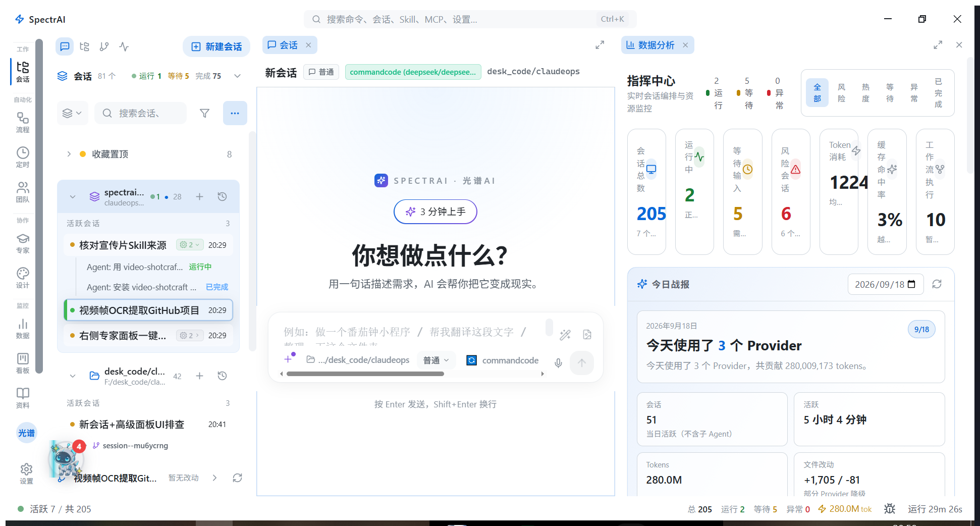Switch to the 会话 tab

click(x=290, y=45)
